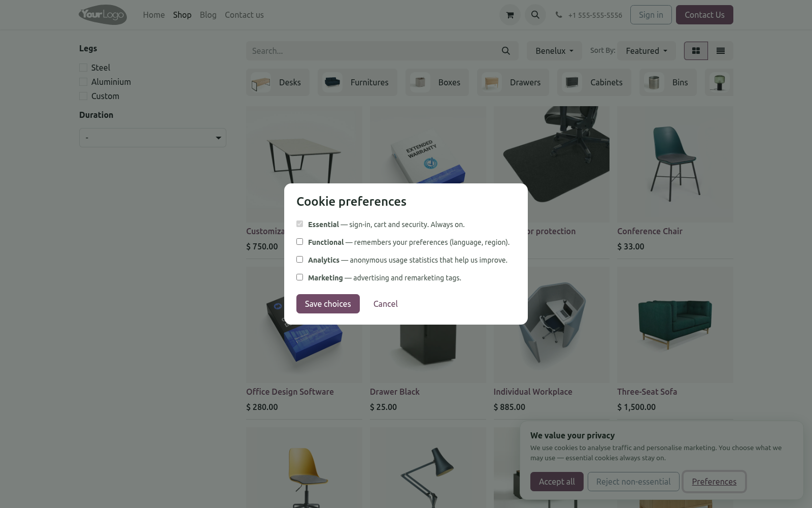This screenshot has height=508, width=812.
Task: Expand the Duration select box
Action: (153, 138)
